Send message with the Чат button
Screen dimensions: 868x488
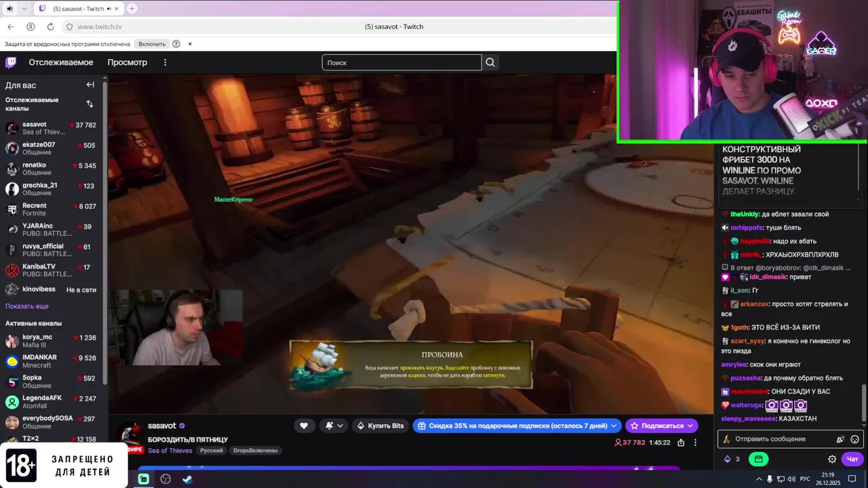(853, 459)
